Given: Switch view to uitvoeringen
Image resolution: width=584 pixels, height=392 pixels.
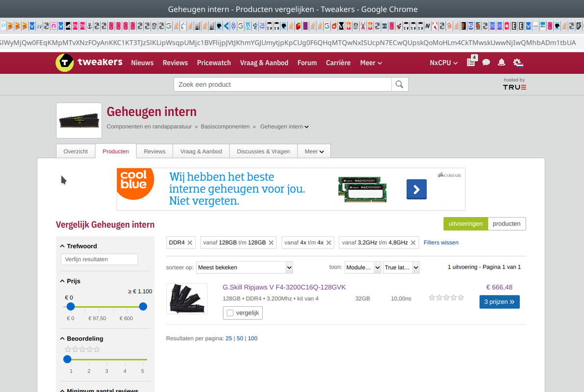Looking at the screenshot, I should 465,224.
